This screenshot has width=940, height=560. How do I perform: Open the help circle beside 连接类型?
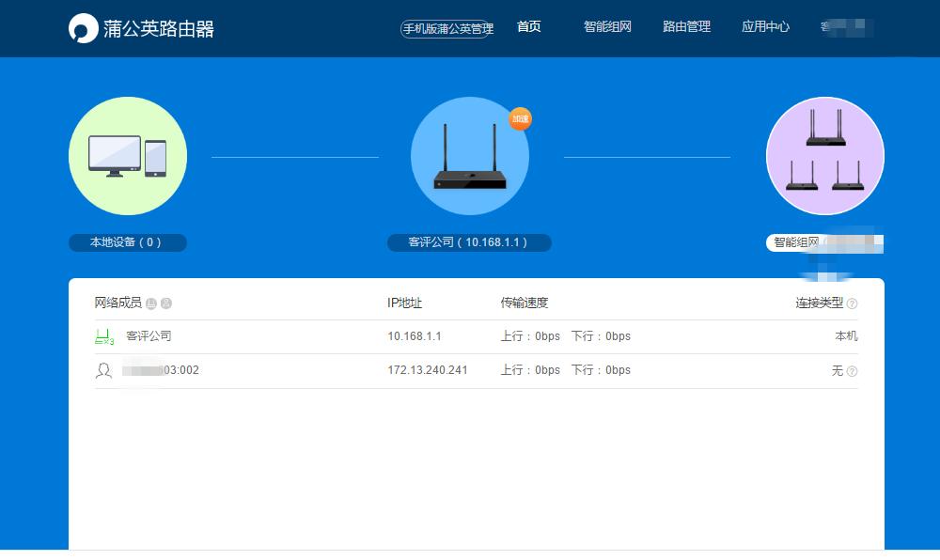tap(852, 303)
